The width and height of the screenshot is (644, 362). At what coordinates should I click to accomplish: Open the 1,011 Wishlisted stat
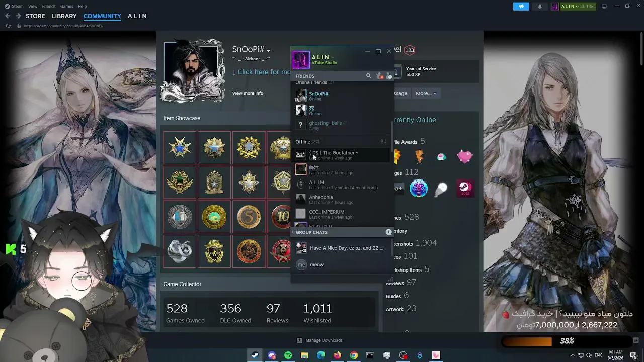(x=317, y=313)
